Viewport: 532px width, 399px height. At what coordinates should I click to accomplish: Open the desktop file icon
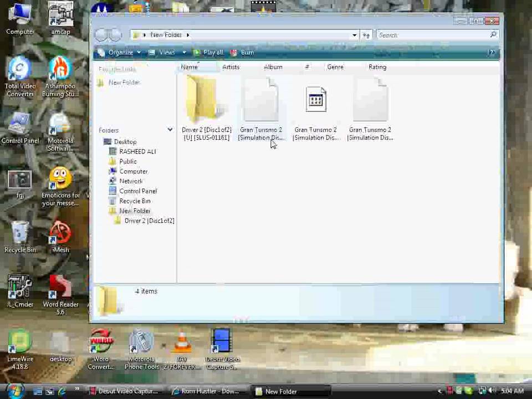(60, 347)
